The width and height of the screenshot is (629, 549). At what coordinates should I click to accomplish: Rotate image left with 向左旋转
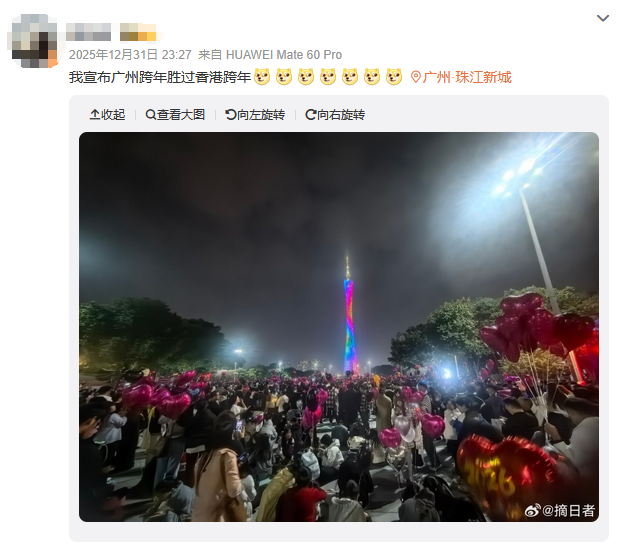click(x=255, y=115)
